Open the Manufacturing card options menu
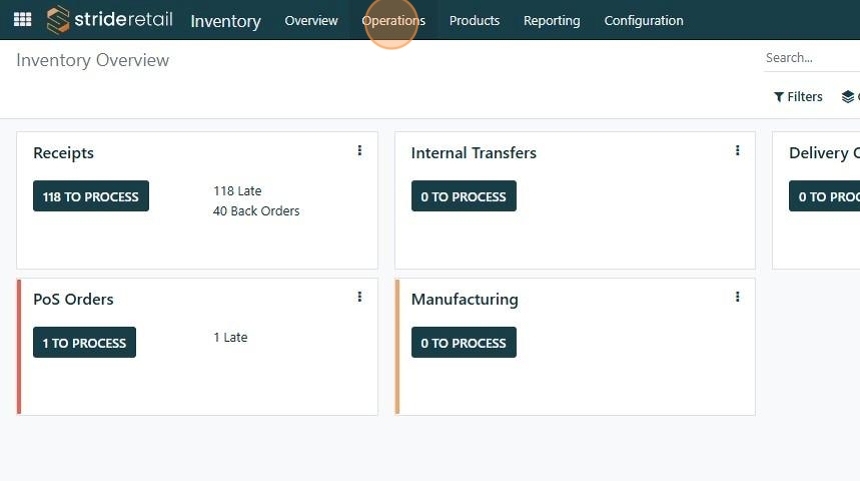Viewport: 860px width, 481px height. 738,297
